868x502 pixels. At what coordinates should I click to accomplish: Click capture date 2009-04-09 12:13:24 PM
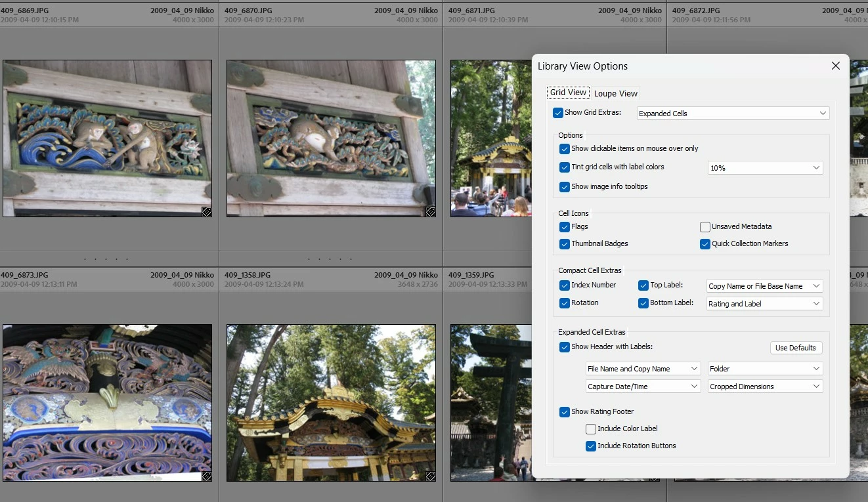click(264, 284)
